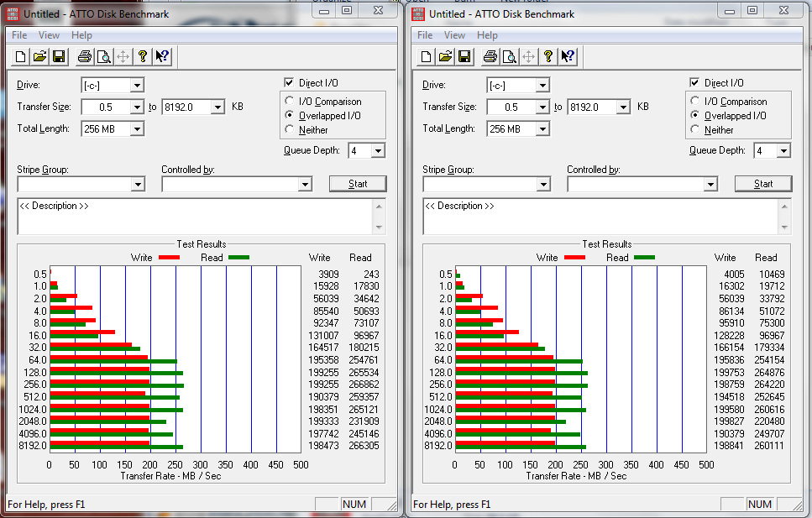The height and width of the screenshot is (518, 812).
Task: Click Description text field in left window
Action: point(195,217)
